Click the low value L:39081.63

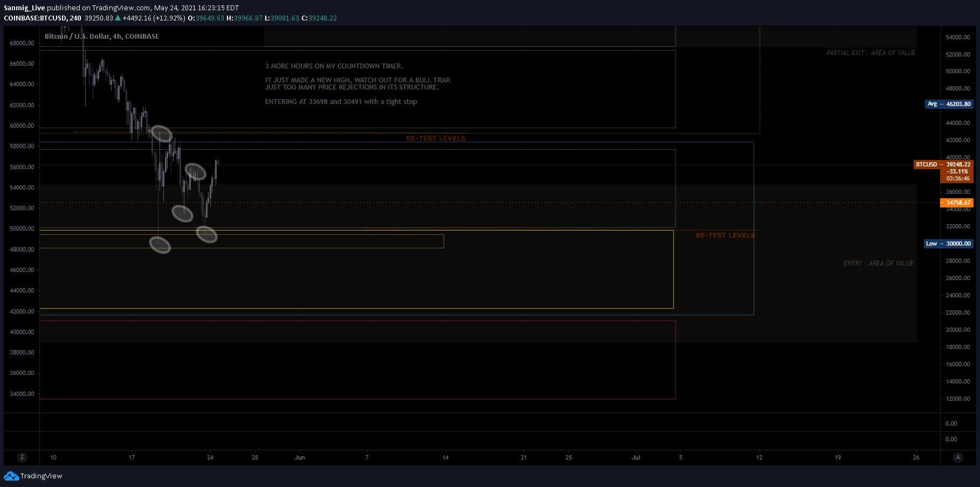[x=282, y=18]
